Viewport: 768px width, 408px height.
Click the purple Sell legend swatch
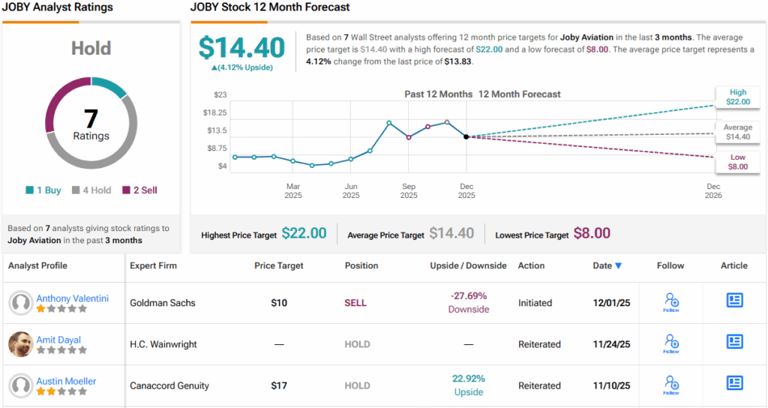click(126, 190)
